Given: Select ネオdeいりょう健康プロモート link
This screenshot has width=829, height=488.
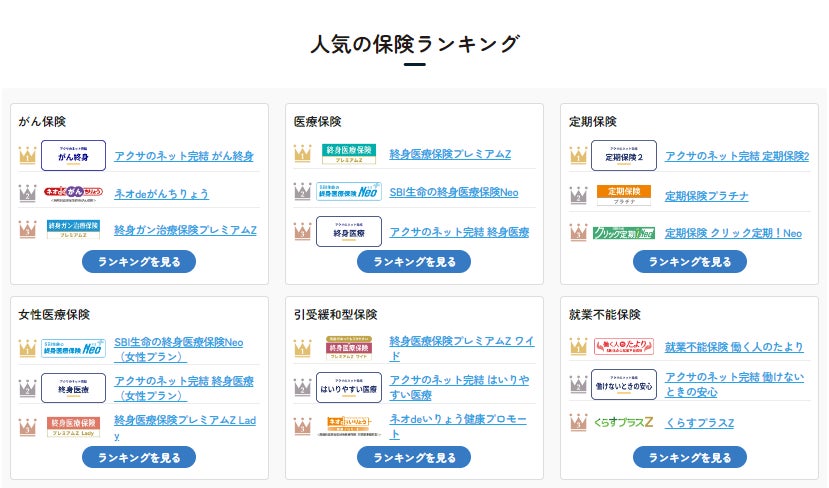Looking at the screenshot, I should (x=457, y=425).
